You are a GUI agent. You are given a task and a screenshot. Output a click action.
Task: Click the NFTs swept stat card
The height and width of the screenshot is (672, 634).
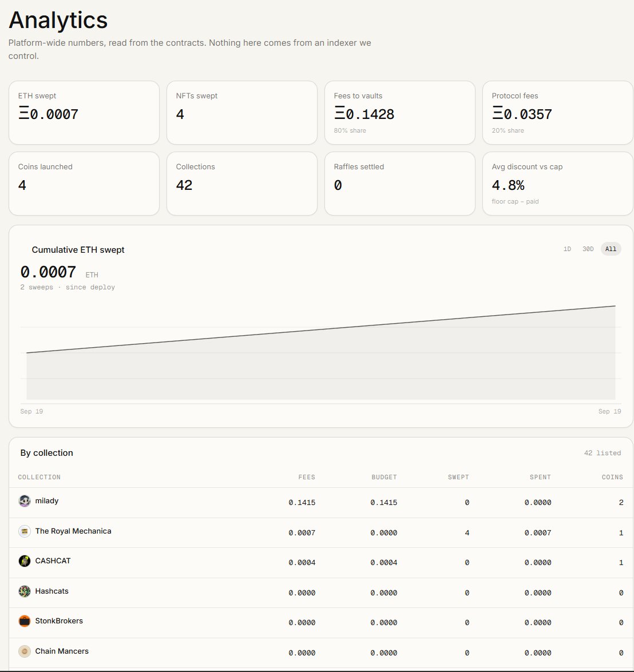(x=242, y=113)
